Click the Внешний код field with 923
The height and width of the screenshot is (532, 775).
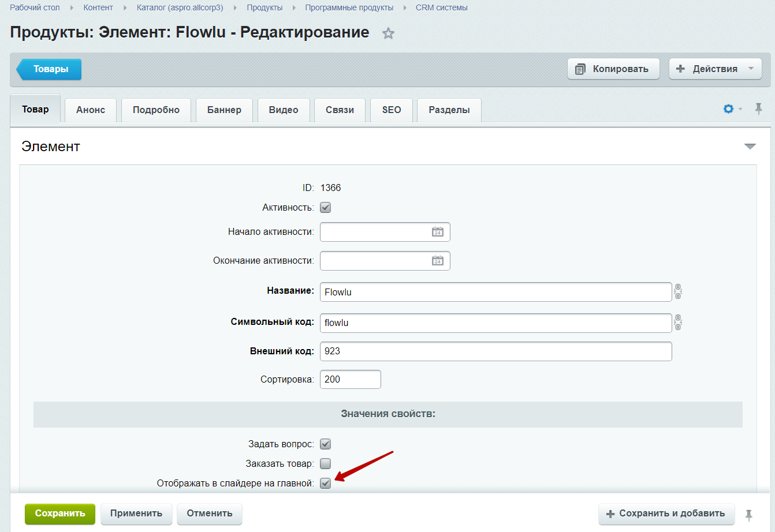496,351
